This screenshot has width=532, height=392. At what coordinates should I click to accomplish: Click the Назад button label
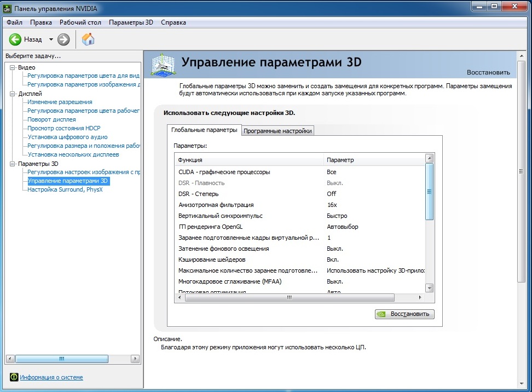pyautogui.click(x=33, y=39)
